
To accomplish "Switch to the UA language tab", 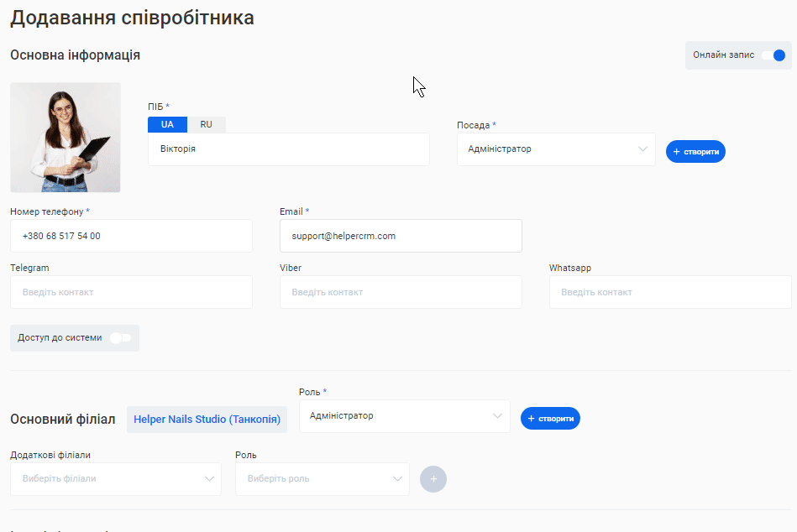I will 167,124.
